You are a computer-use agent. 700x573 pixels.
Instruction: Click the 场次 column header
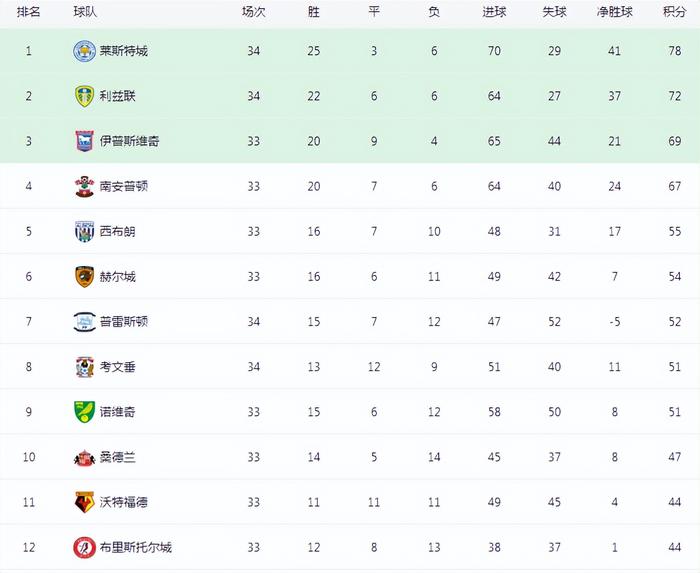(254, 12)
